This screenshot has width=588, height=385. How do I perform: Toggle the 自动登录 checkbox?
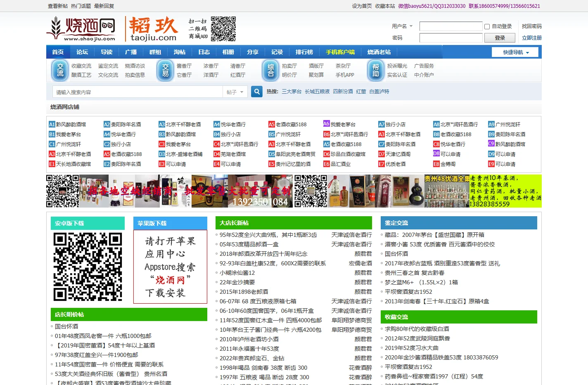click(x=487, y=26)
